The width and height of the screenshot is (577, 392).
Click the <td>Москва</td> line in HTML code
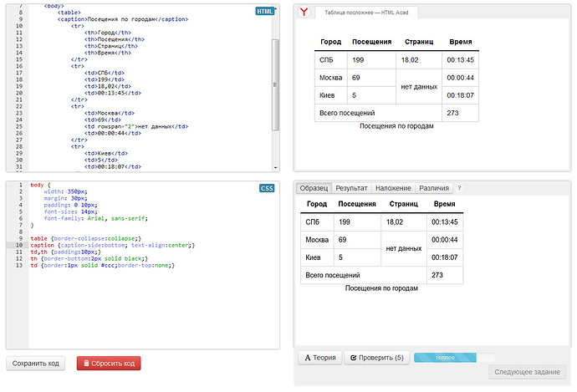[110, 113]
